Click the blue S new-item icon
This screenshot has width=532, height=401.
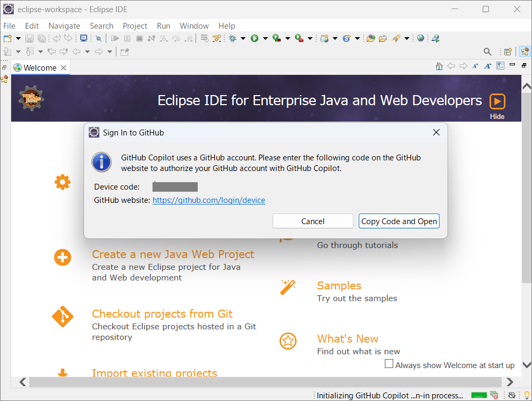(x=347, y=38)
